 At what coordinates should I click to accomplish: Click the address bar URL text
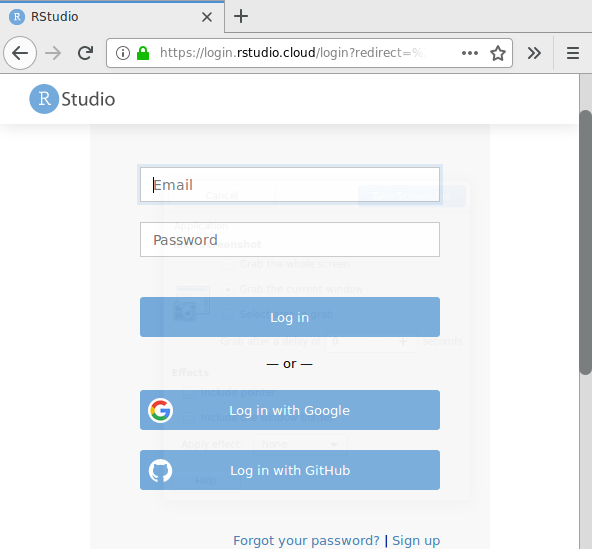tap(293, 53)
